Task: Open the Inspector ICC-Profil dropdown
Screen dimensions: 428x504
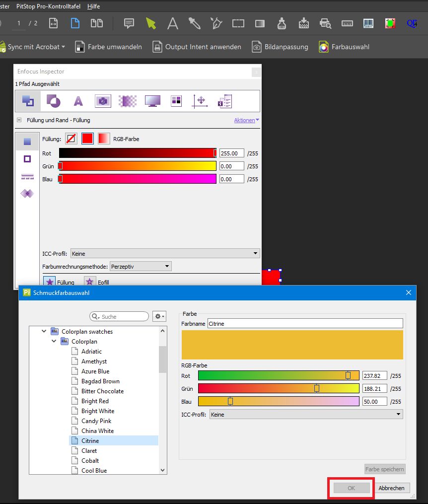Action: [x=165, y=253]
